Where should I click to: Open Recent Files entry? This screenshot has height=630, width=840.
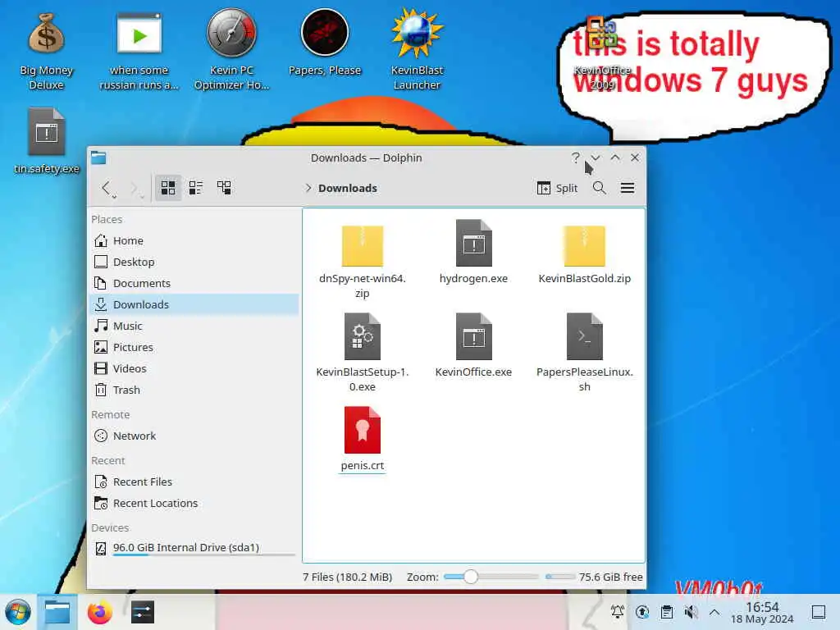coord(194,482)
